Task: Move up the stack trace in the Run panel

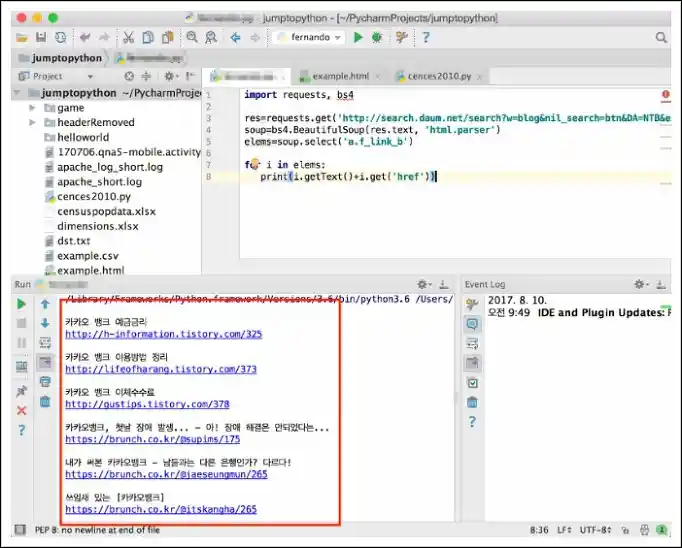Action: coord(45,304)
